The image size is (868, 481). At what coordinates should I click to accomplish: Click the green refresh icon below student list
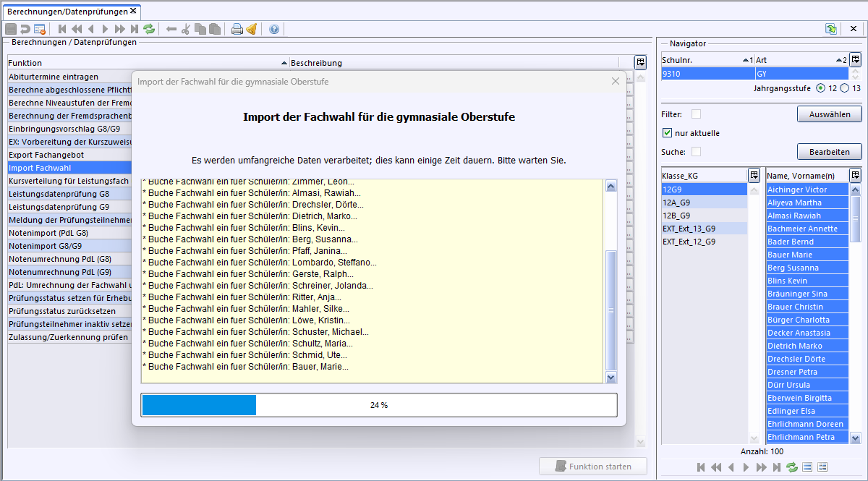pyautogui.click(x=792, y=467)
